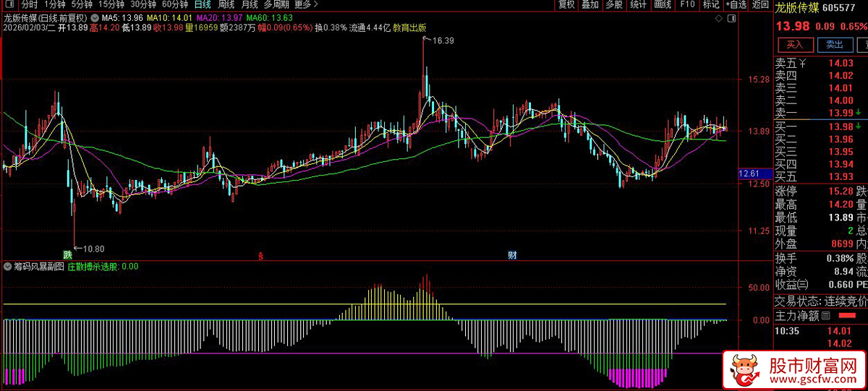Click the 教育出版 sector link
Image resolution: width=868 pixels, height=391 pixels.
(409, 27)
